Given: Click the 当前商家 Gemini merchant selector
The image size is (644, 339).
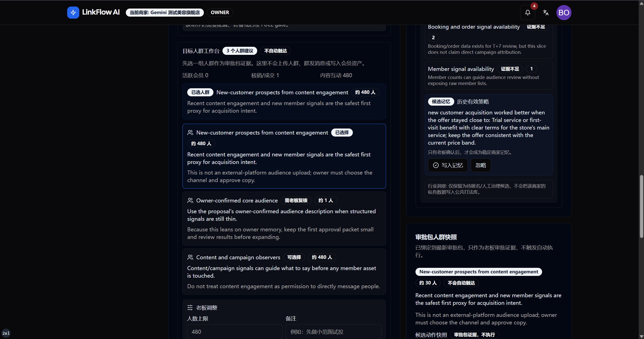Looking at the screenshot, I should (165, 13).
